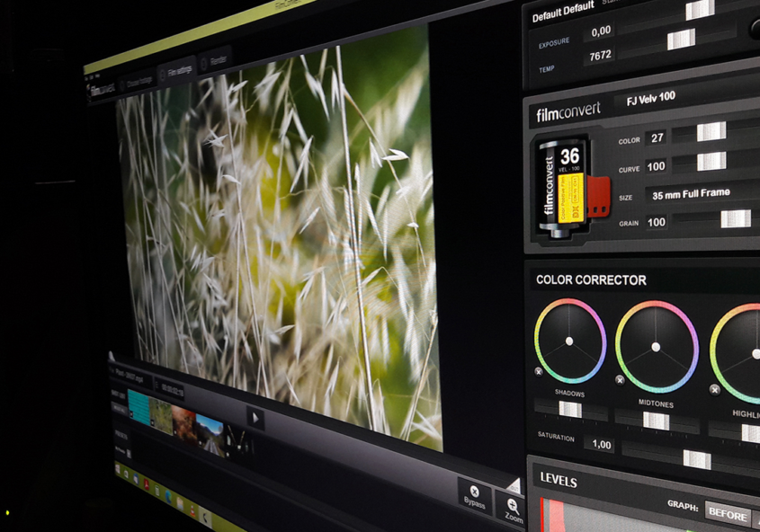Image resolution: width=760 pixels, height=532 pixels.
Task: Reset the Highlights color wheel
Action: [x=714, y=390]
